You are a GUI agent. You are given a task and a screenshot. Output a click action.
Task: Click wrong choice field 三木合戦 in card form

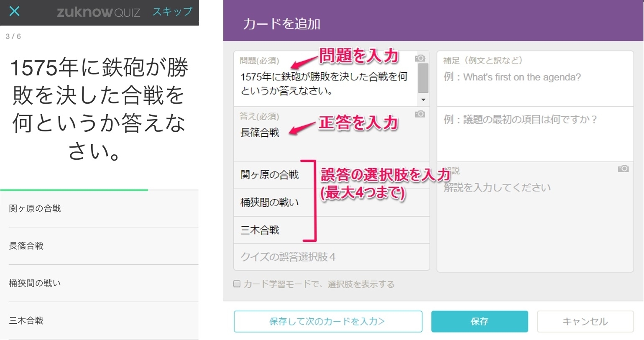(x=332, y=230)
